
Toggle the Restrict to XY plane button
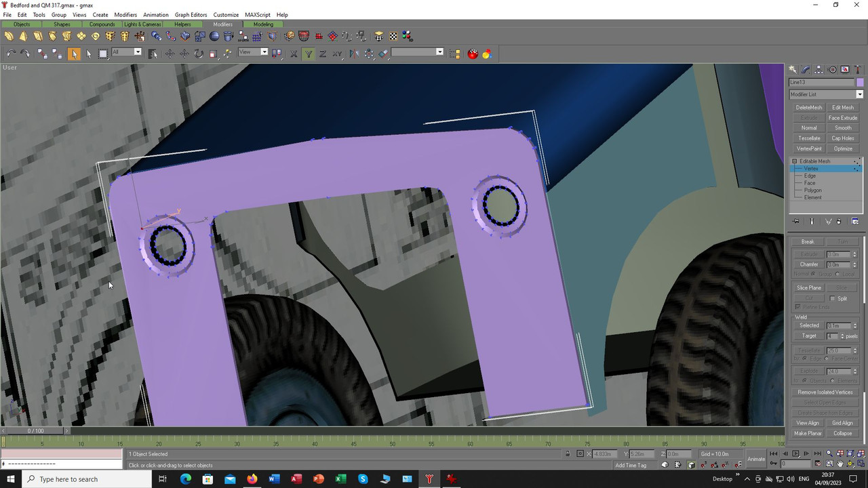337,54
